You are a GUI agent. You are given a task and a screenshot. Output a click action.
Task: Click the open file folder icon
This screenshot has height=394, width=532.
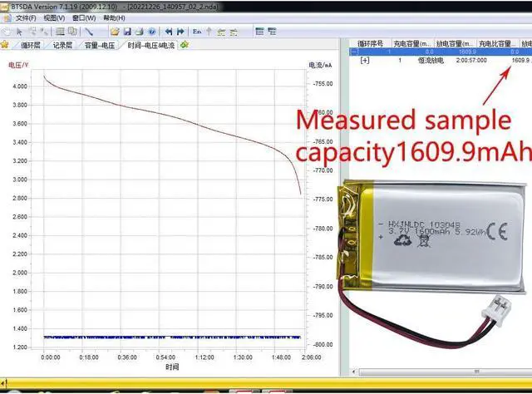[115, 31]
